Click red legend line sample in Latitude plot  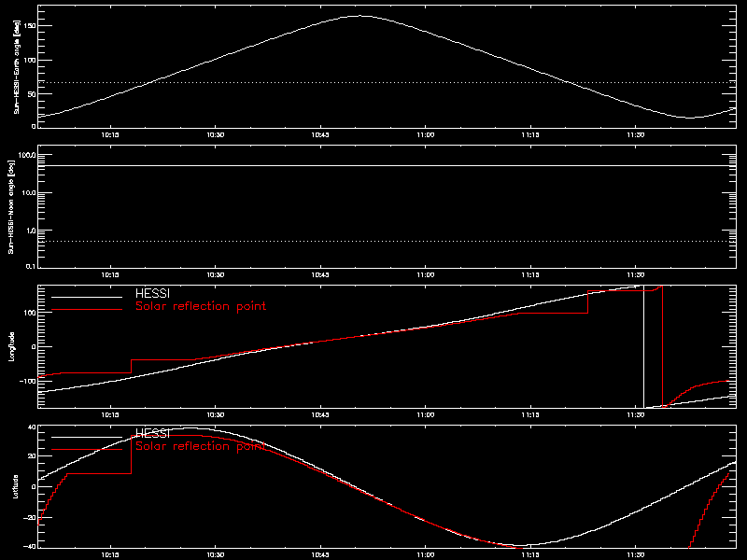pos(87,450)
